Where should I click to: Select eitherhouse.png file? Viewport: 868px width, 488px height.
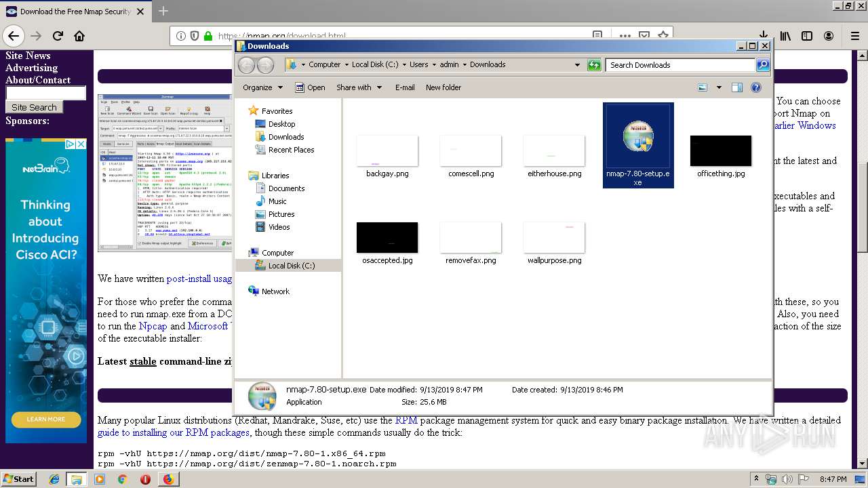555,156
